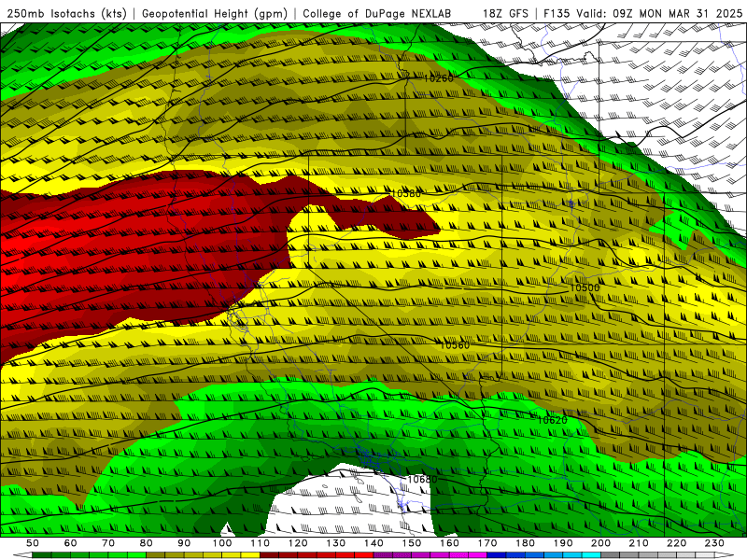Click the 170 knot color scale label

pos(487,543)
